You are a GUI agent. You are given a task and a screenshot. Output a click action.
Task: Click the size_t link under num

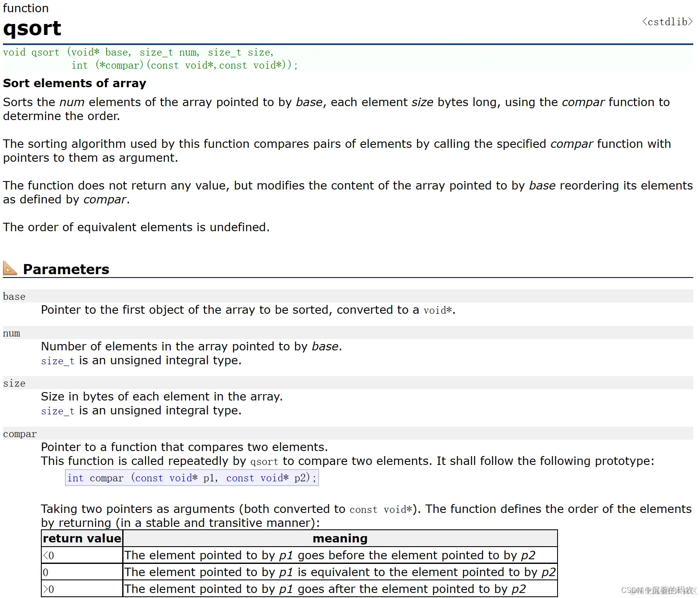click(58, 361)
